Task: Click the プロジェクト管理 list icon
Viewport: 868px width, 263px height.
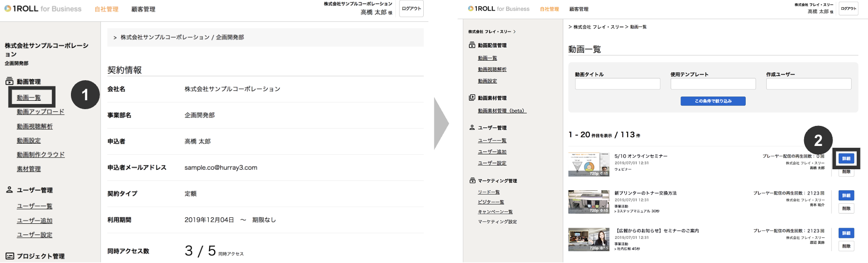Action: click(x=9, y=256)
